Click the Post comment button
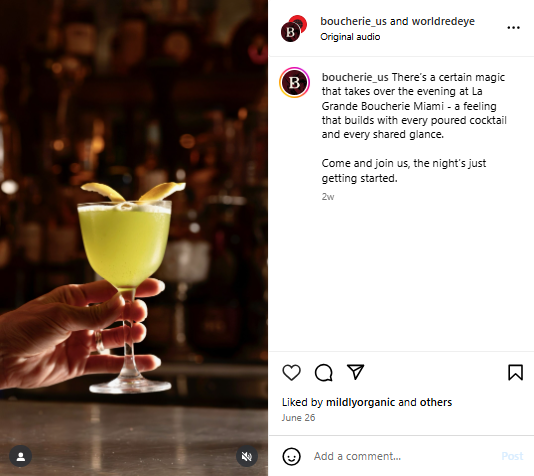 pyautogui.click(x=512, y=456)
